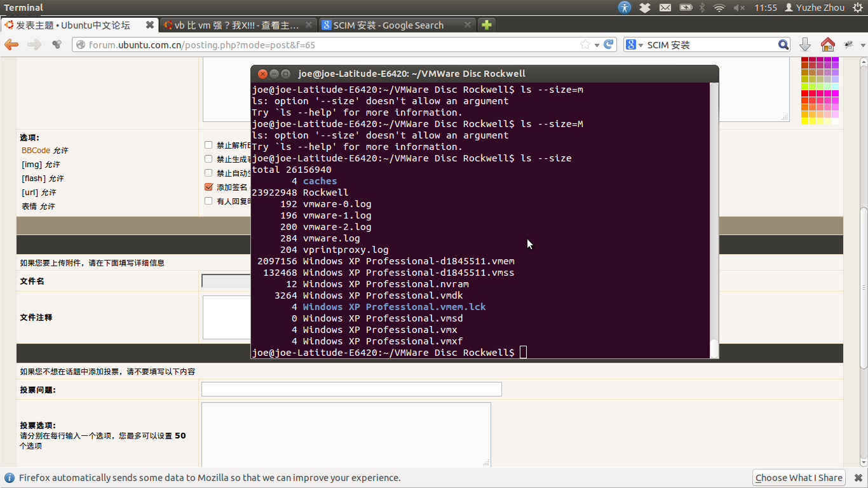Reload the page with the refresh icon
The width and height of the screenshot is (868, 488).
click(x=609, y=44)
